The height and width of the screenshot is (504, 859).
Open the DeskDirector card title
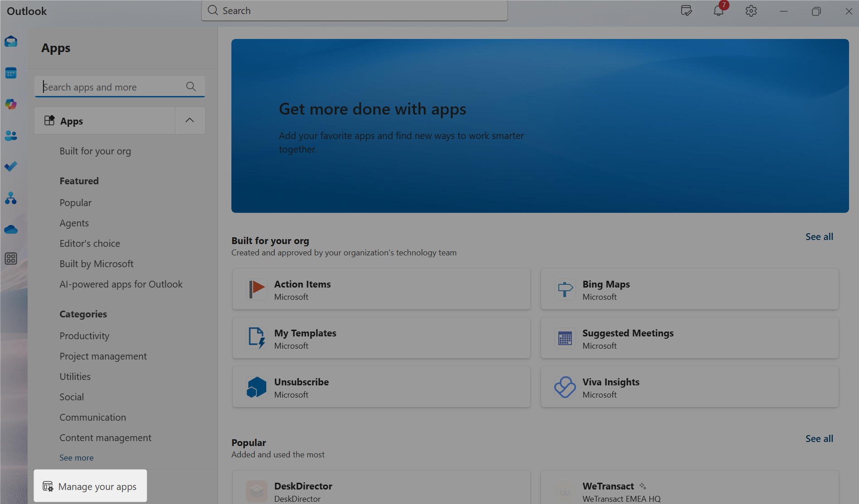pyautogui.click(x=303, y=486)
